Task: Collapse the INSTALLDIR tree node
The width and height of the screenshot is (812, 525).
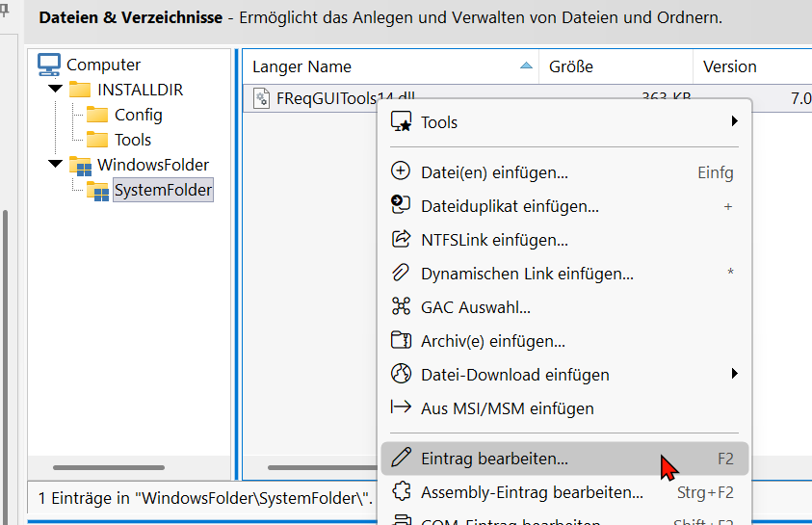Action: (x=54, y=90)
